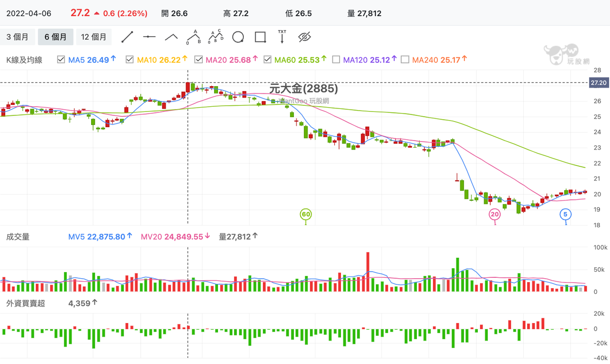Pick the 0ABC wave pattern tool
Viewport: 610px width, 364px height.
click(216, 37)
